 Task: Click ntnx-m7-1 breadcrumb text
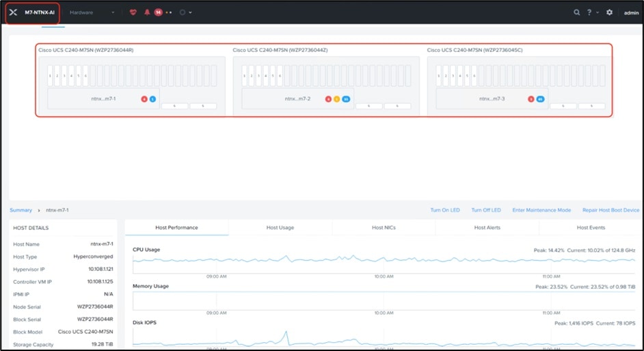click(57, 210)
